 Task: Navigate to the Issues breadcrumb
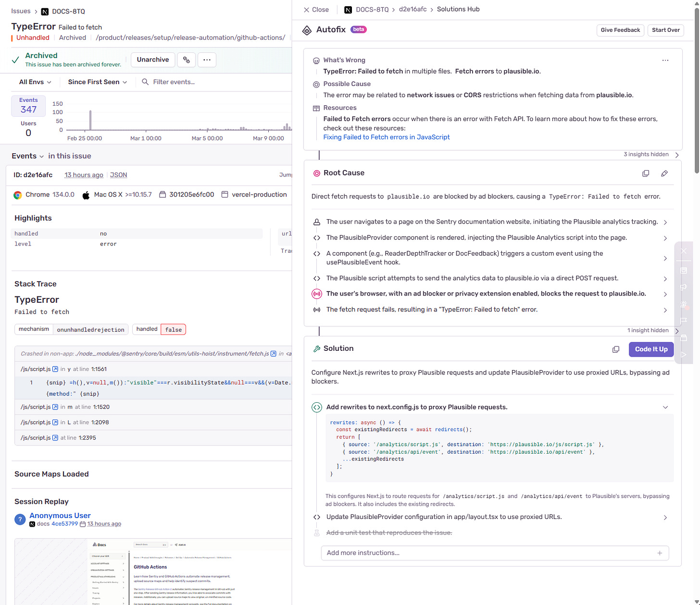(x=21, y=11)
